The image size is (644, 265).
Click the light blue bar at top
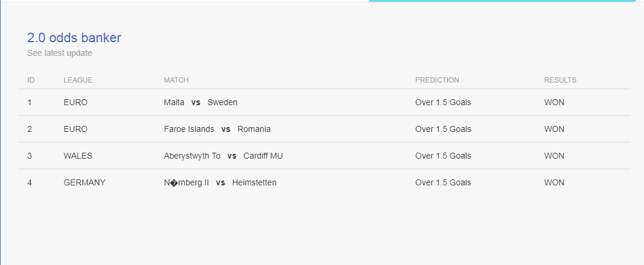pos(502,1)
